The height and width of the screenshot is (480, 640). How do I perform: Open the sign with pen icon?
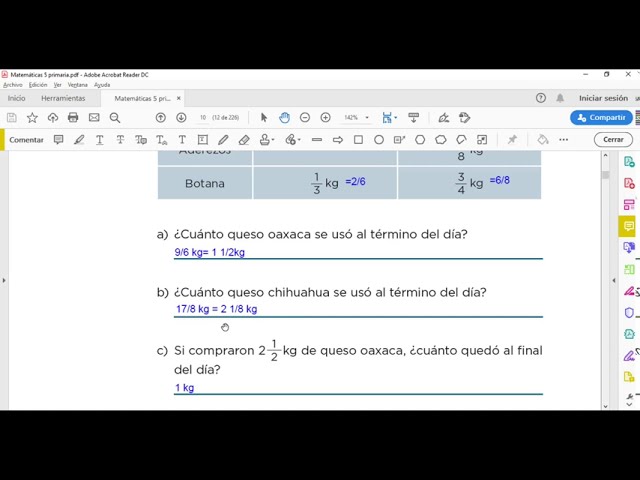[444, 118]
